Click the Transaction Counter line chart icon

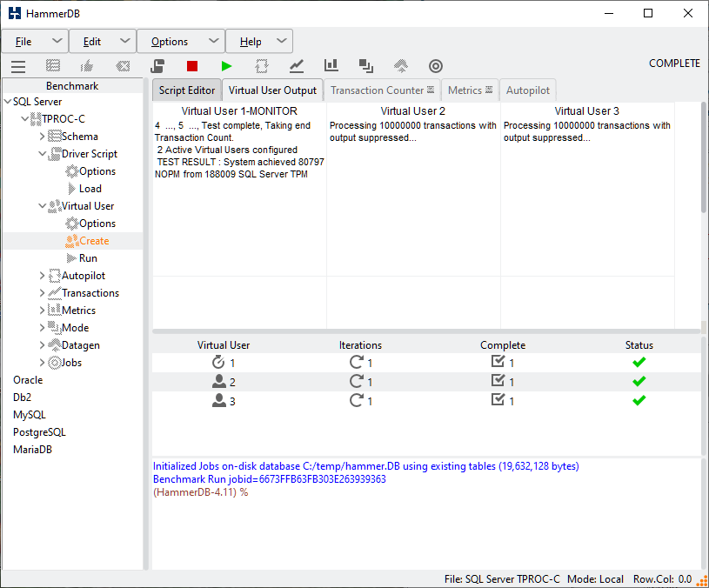296,66
